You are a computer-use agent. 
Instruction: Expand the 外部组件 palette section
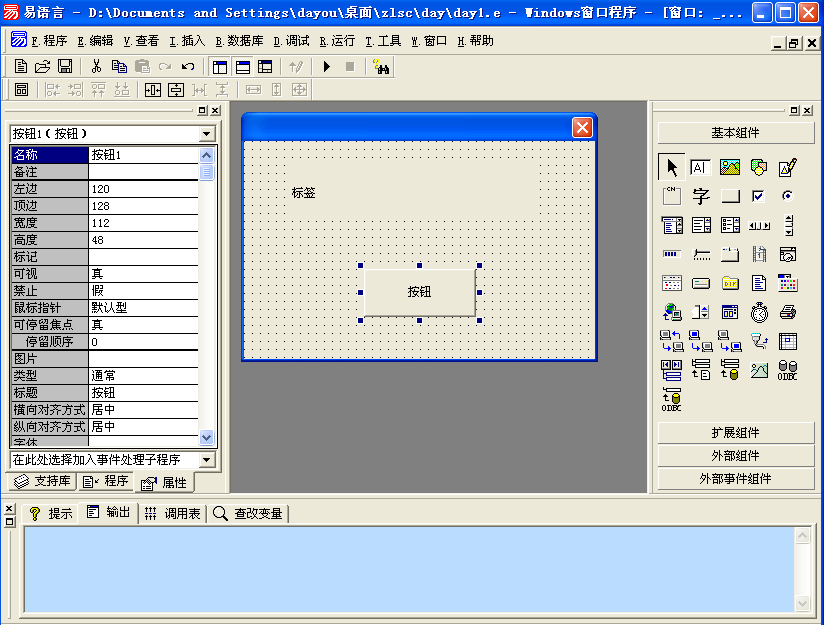735,456
